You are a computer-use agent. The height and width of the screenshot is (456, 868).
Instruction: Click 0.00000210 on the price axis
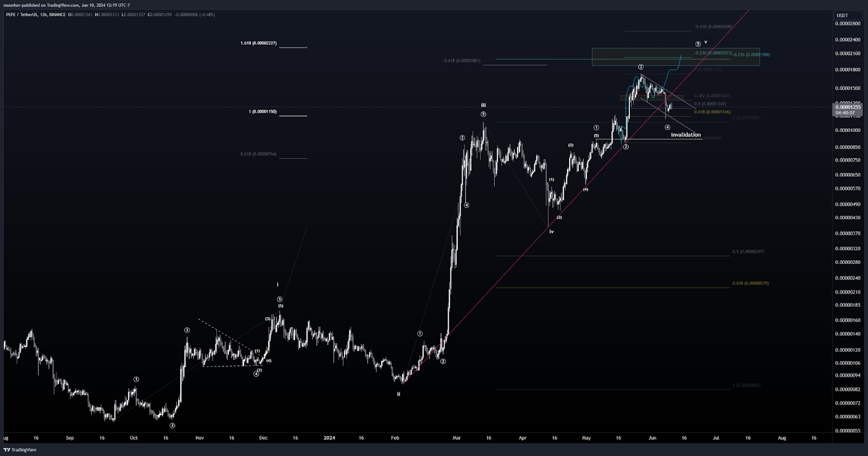click(x=848, y=292)
